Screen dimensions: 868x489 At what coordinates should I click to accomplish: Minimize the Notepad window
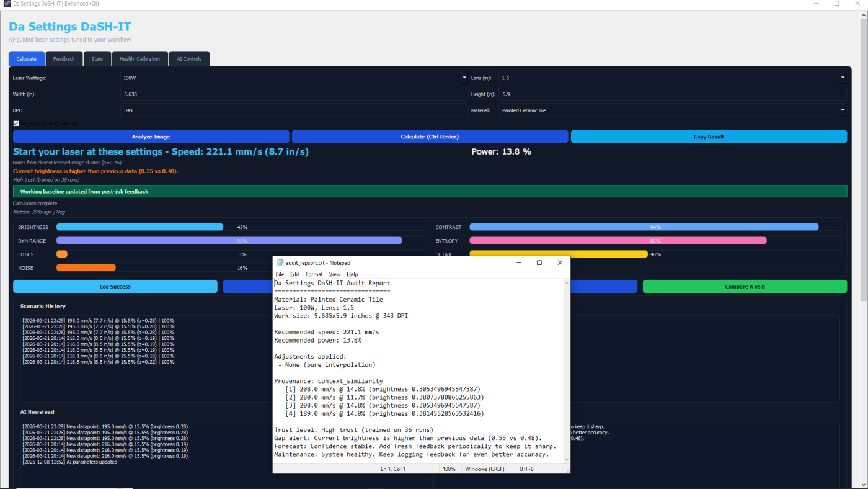[518, 263]
